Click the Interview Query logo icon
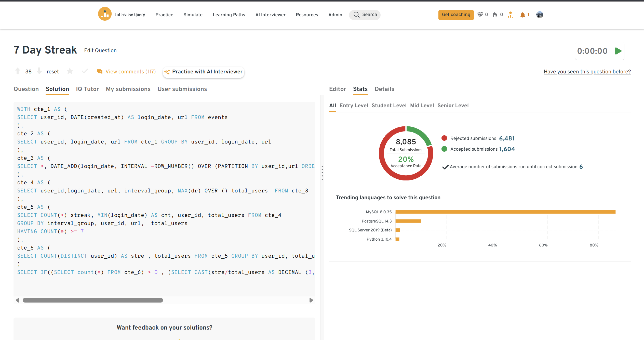This screenshot has height=340, width=644. pyautogui.click(x=105, y=14)
